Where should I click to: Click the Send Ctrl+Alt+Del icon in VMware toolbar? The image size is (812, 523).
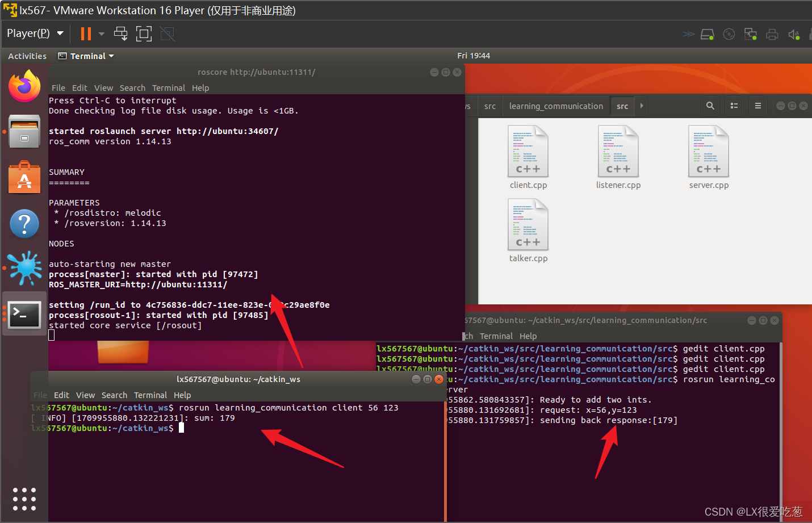120,34
